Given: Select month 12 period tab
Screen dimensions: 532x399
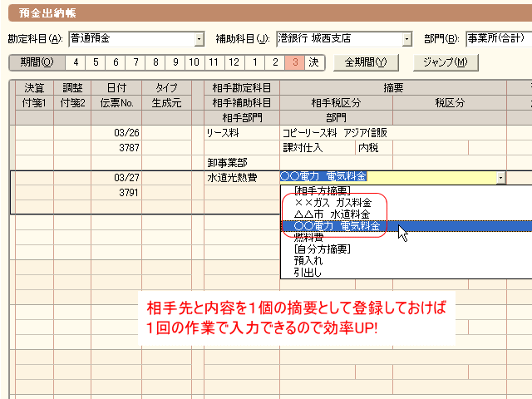Looking at the screenshot, I should coord(234,62).
